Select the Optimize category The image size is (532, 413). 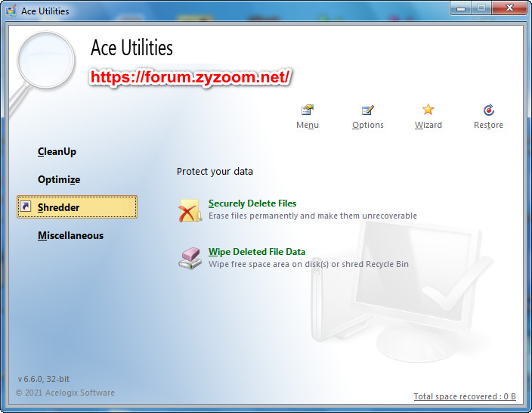pyautogui.click(x=59, y=179)
